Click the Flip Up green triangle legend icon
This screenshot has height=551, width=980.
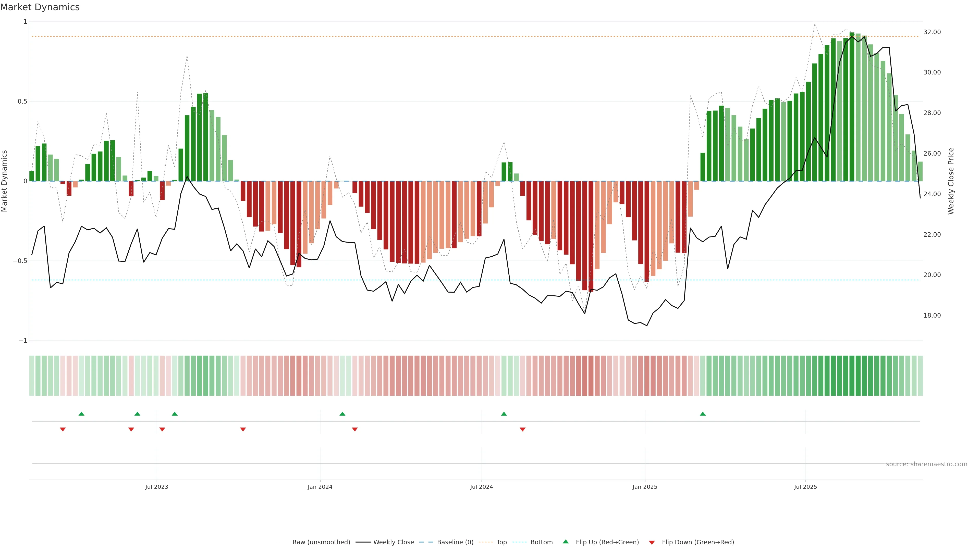click(566, 542)
